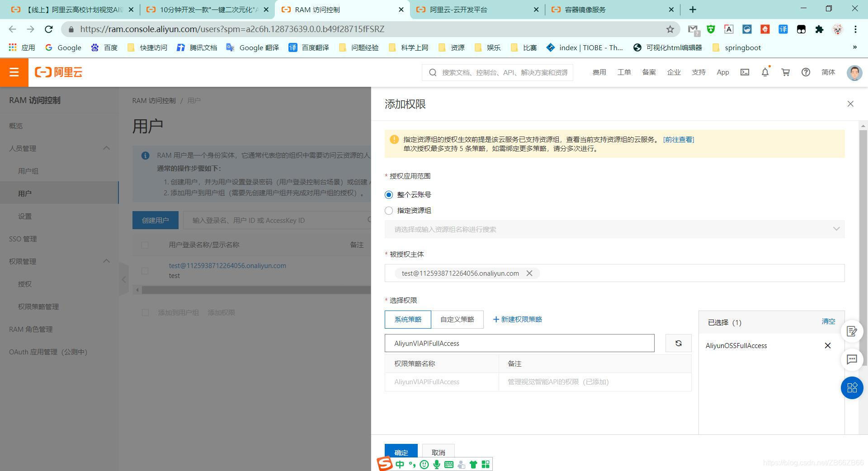
Task: Open the Cloud Shell terminal icon
Action: [745, 72]
